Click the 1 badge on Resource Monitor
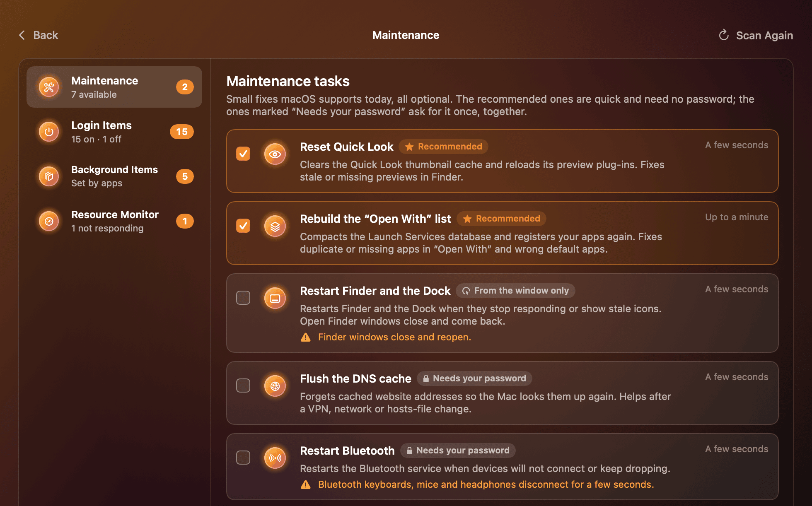812x506 pixels. [185, 221]
